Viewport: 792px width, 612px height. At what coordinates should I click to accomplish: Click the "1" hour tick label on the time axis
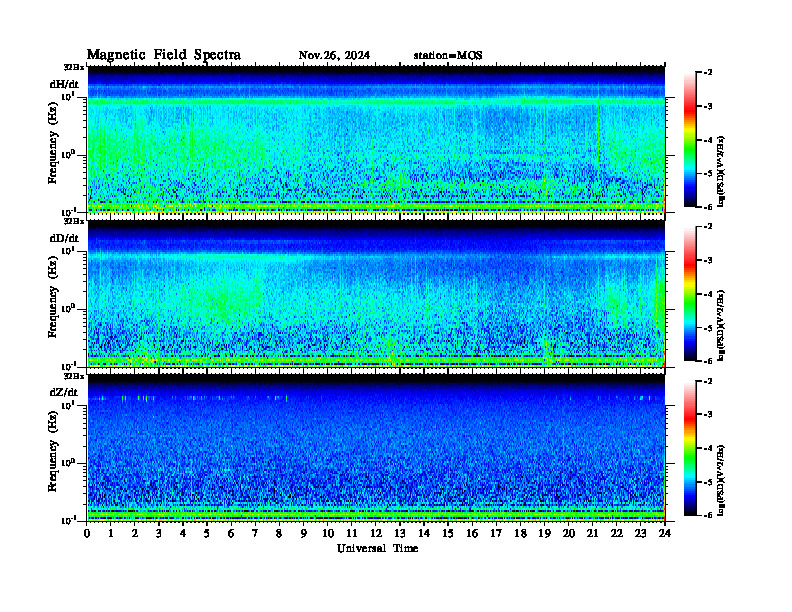111,534
